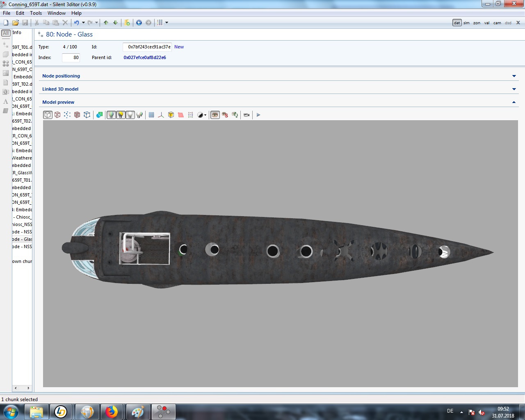Show the XYZ axes gizmo
Screen dimensions: 525x420
point(161,115)
